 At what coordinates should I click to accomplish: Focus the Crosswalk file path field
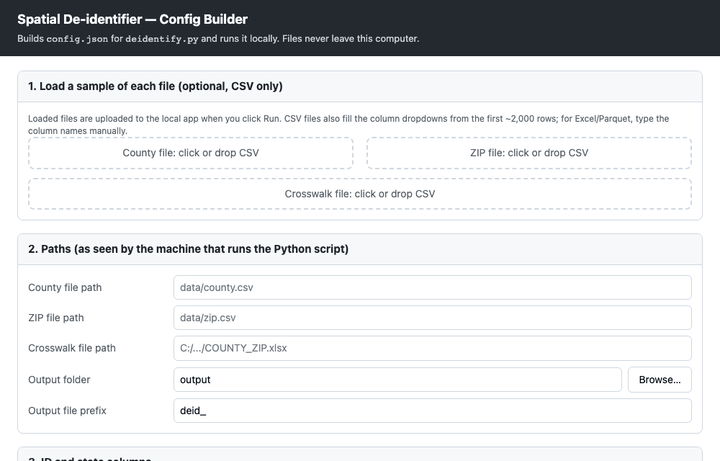(x=433, y=348)
